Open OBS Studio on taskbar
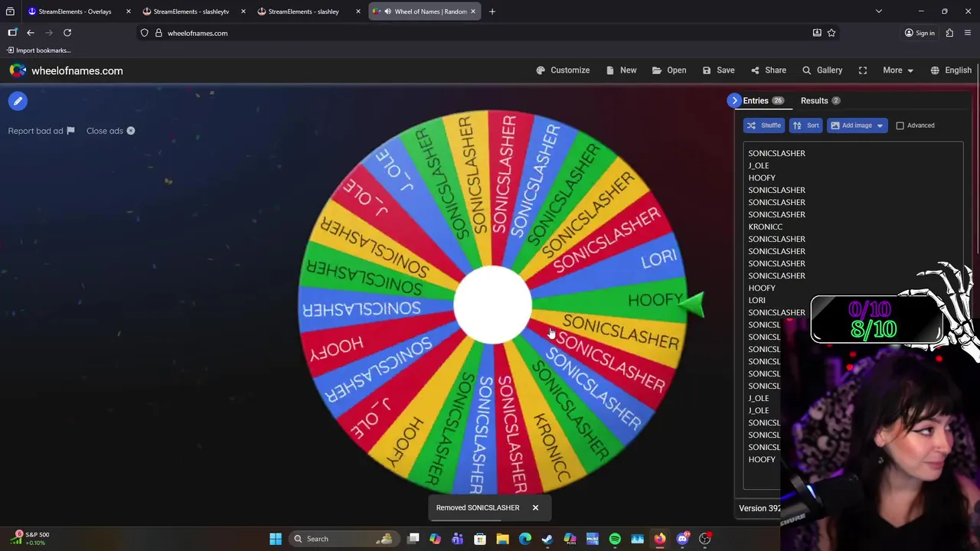980x551 pixels. (704, 539)
